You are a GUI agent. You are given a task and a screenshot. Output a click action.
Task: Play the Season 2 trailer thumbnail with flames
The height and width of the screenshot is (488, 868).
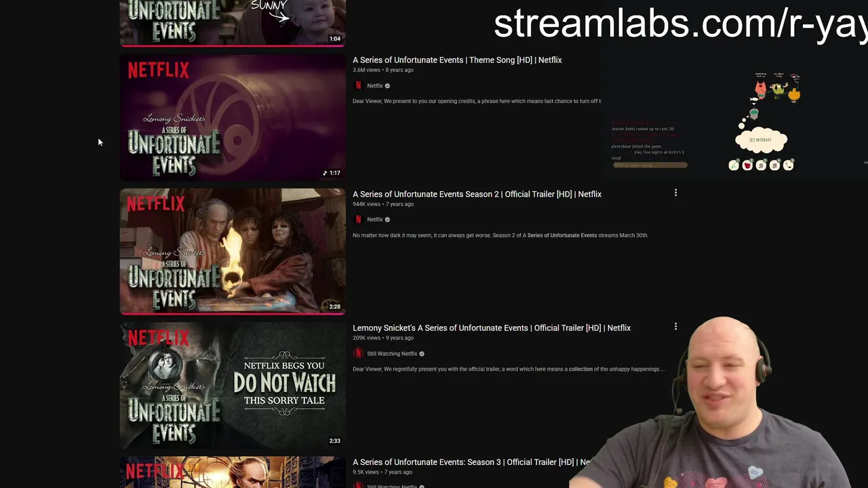tap(233, 251)
